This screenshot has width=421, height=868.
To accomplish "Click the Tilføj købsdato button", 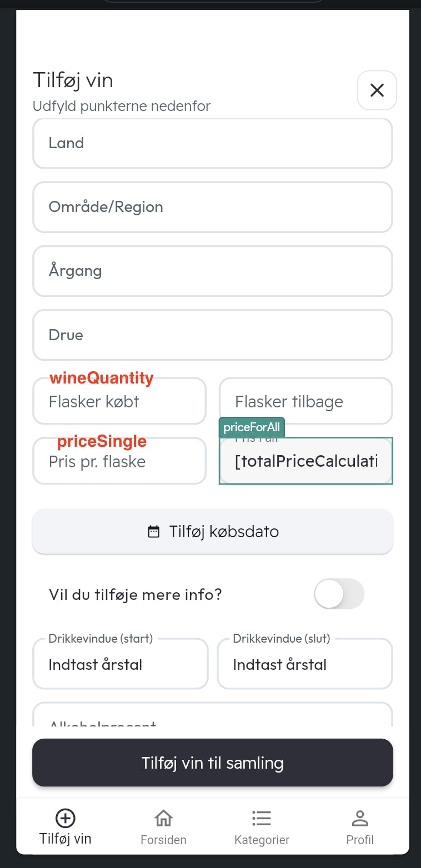I will pos(213,532).
